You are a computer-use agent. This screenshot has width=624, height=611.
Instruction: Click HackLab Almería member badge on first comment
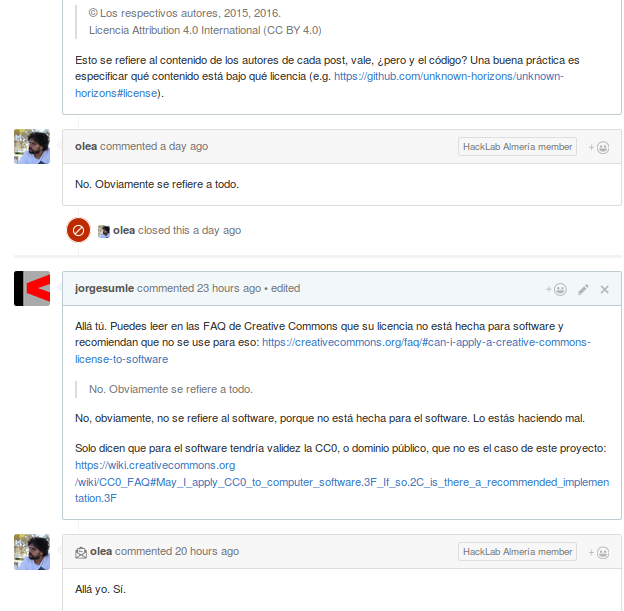click(517, 147)
